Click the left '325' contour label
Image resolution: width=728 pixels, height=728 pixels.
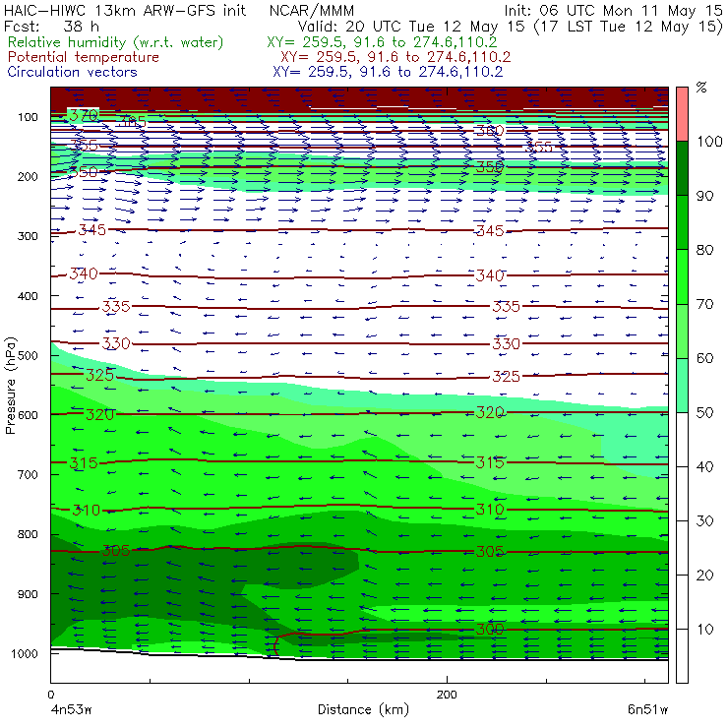(99, 375)
